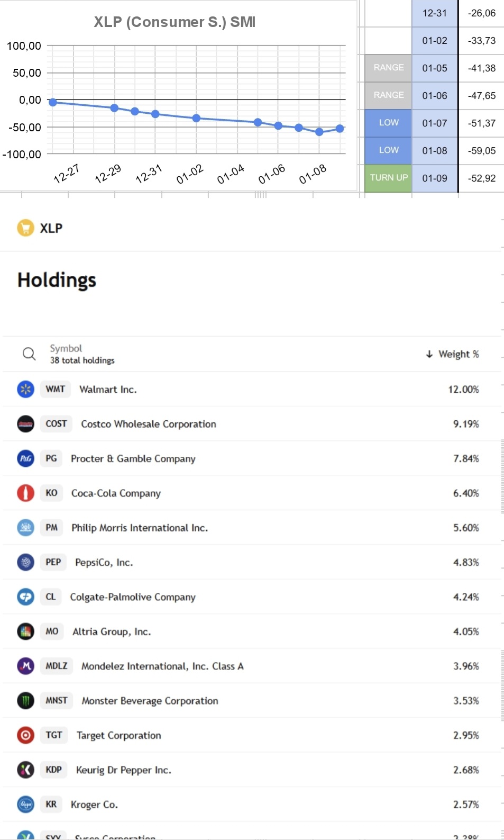Select Mondelez International, Inc. Class A
Viewport: 504px width, 840px height.
[162, 666]
